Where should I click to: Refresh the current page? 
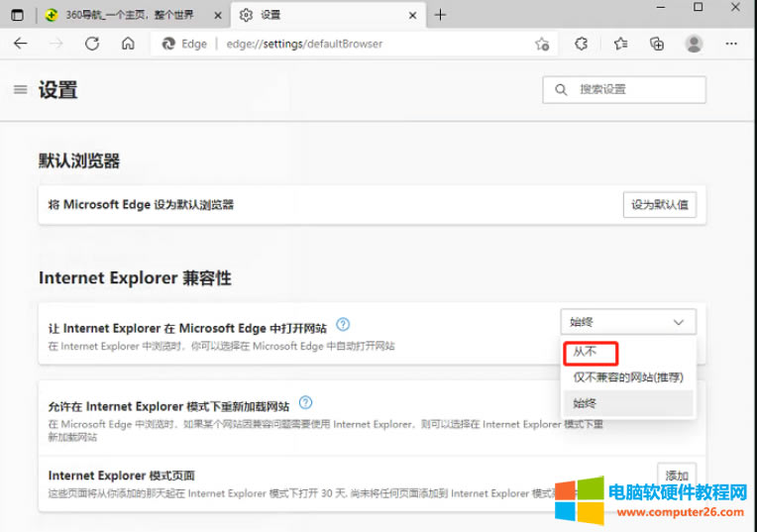92,44
